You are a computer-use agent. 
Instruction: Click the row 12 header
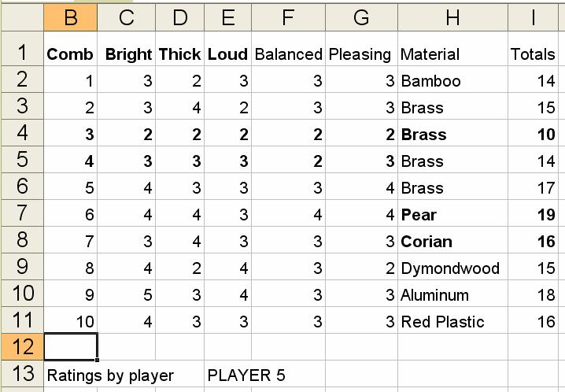pyautogui.click(x=22, y=347)
